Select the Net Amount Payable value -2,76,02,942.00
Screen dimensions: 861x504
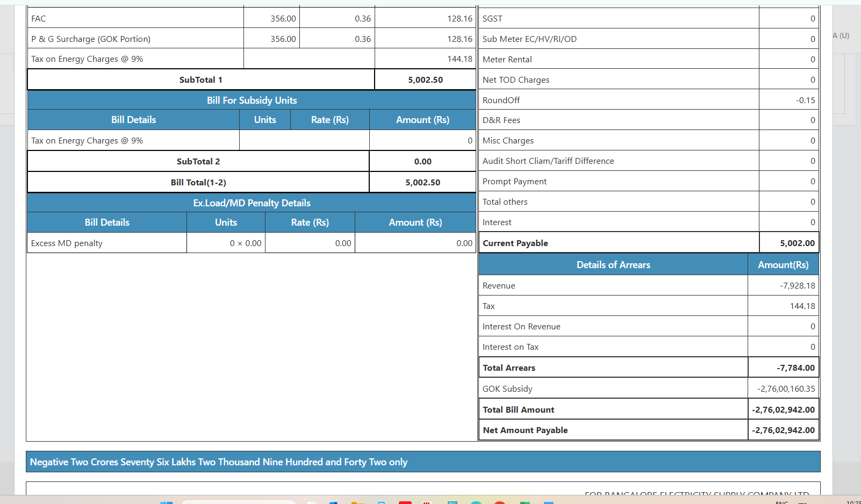(x=784, y=430)
